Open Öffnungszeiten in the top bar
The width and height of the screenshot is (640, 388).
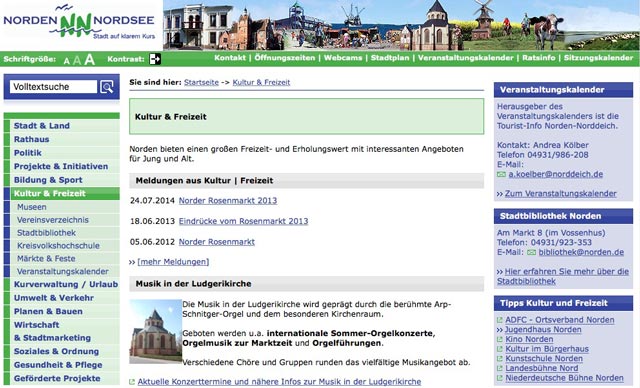[x=285, y=58]
